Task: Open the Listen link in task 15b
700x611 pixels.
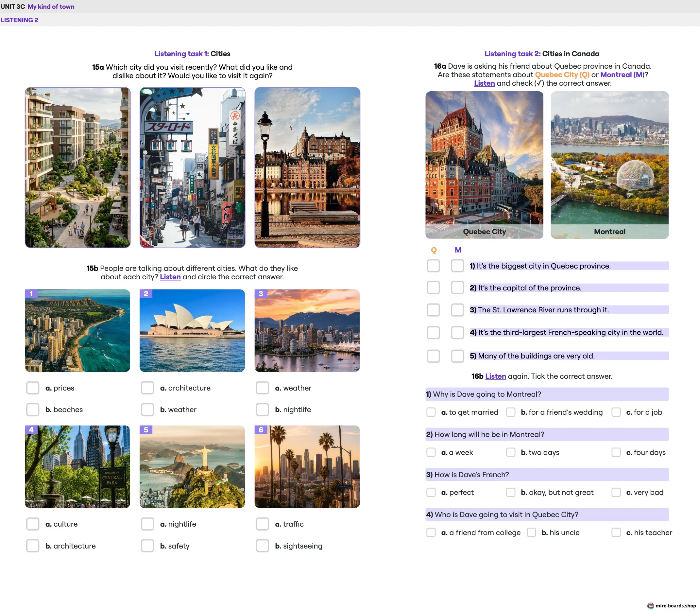Action: [x=170, y=277]
